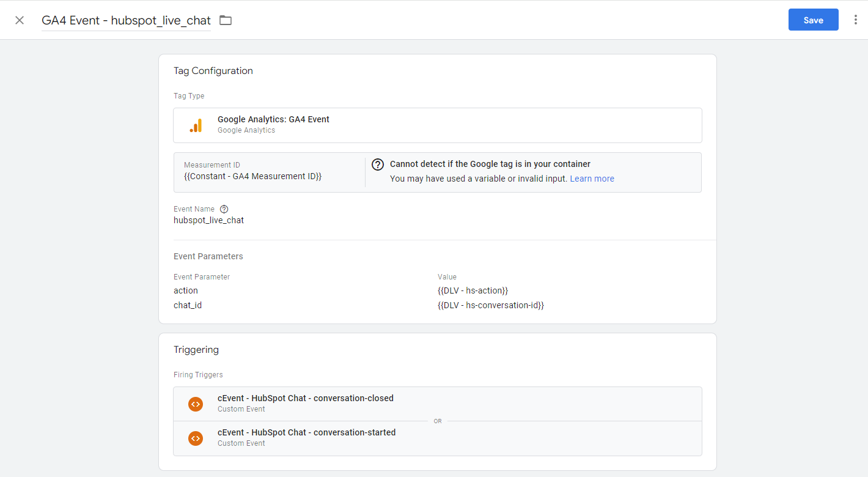
Task: Select the Custom Event icon for conversation-closed trigger
Action: 196,404
